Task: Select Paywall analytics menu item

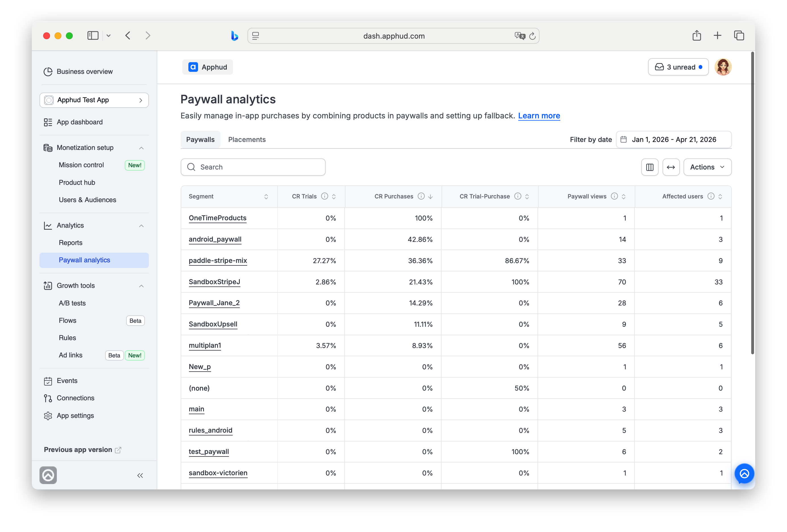Action: click(94, 260)
